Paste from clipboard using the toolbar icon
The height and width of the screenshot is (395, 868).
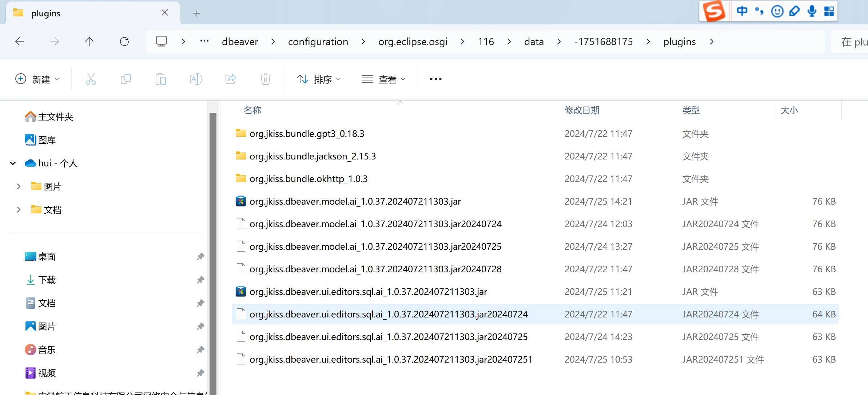pos(161,79)
